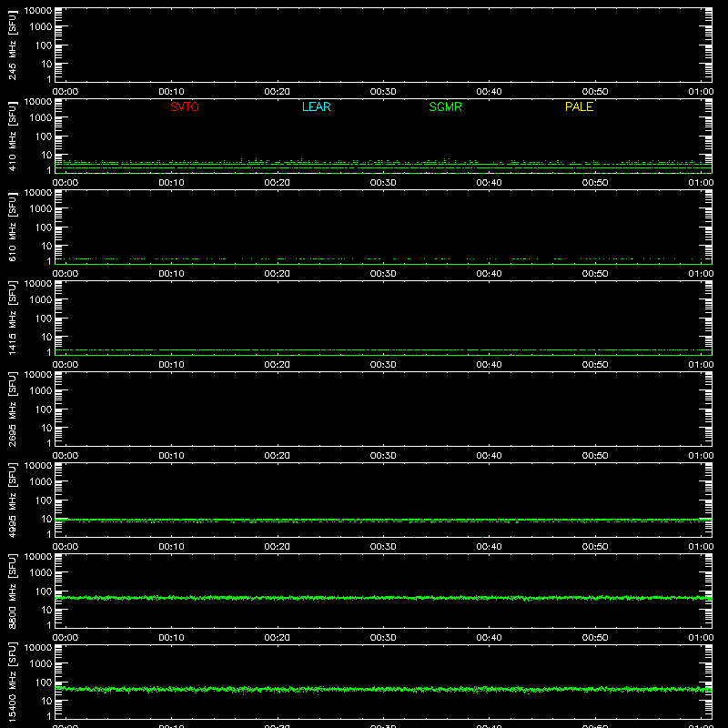Viewport: 728px width, 728px height.
Task: Select the 15400 MHz [SFU] axis title
Action: pyautogui.click(x=13, y=682)
